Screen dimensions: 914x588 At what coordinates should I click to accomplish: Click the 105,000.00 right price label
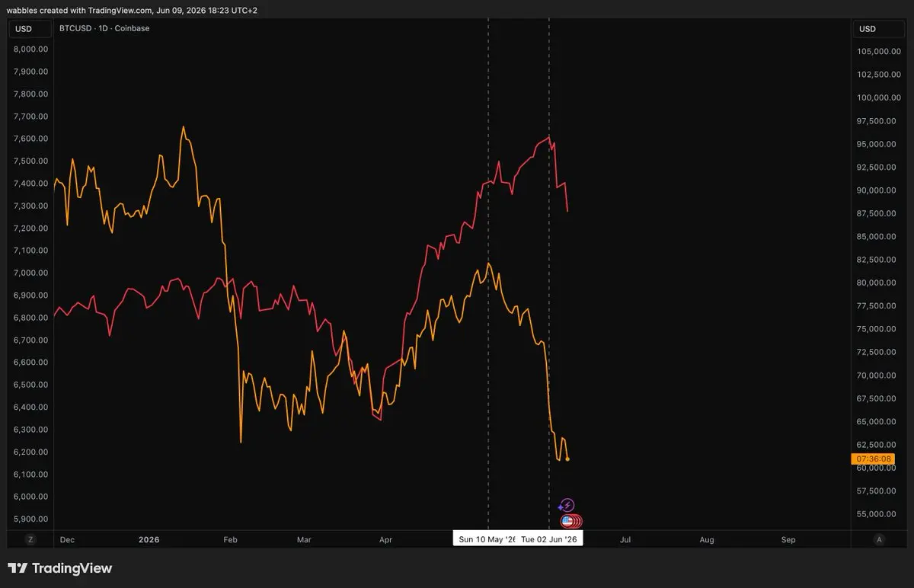point(880,52)
